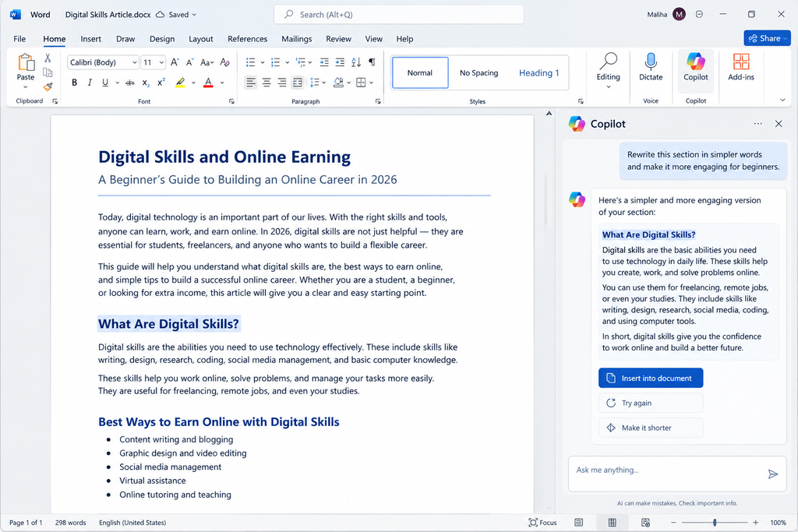Switch to the Insert tab

tap(90, 39)
